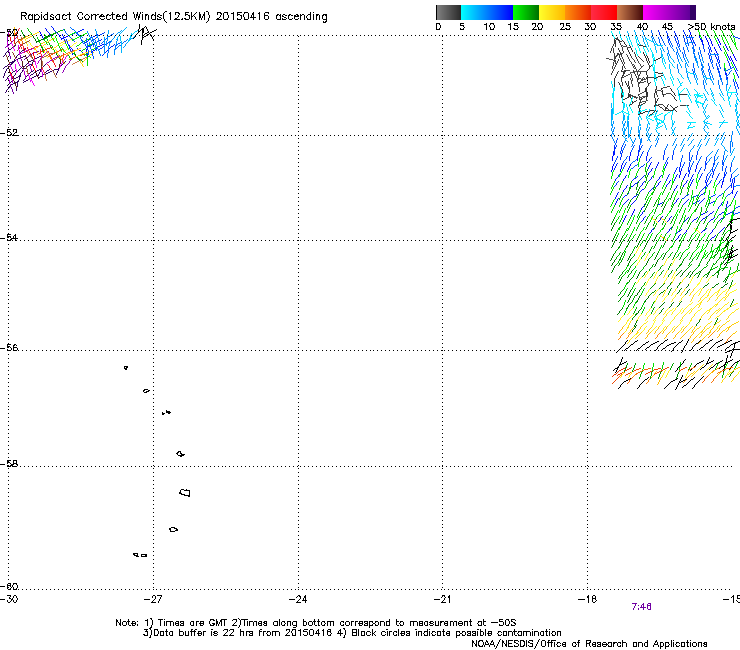Click the gray 0-5 knots color segment
Screen dimensions: 740x650
coord(448,12)
